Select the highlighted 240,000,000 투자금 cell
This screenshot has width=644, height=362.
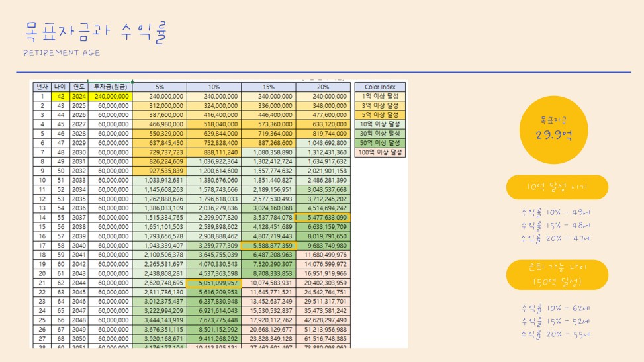point(110,96)
